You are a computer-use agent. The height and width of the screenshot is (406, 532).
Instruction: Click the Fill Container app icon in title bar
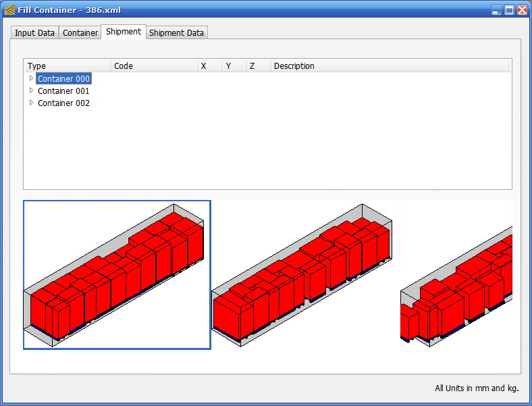tap(9, 10)
